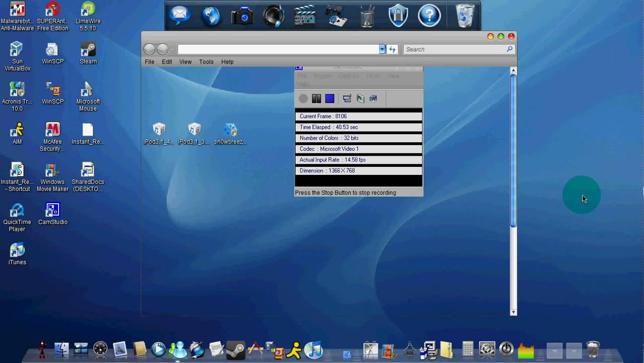Click the CamStudio record button
The image size is (644, 363).
303,99
